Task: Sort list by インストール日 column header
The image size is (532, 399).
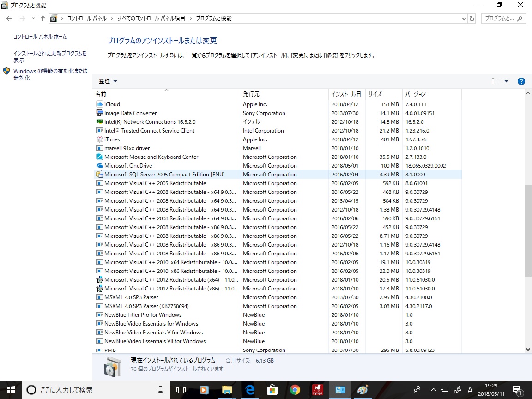Action: [x=346, y=94]
